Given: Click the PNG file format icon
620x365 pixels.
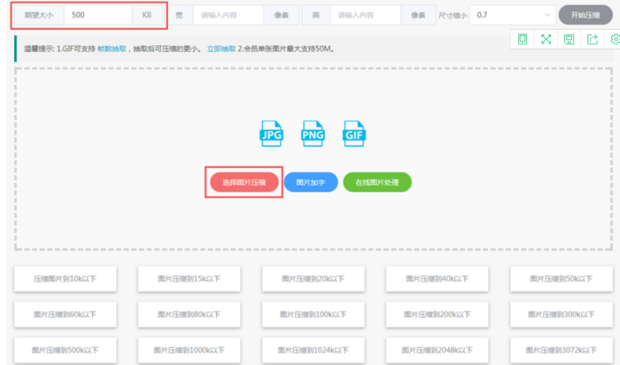Looking at the screenshot, I should [313, 134].
